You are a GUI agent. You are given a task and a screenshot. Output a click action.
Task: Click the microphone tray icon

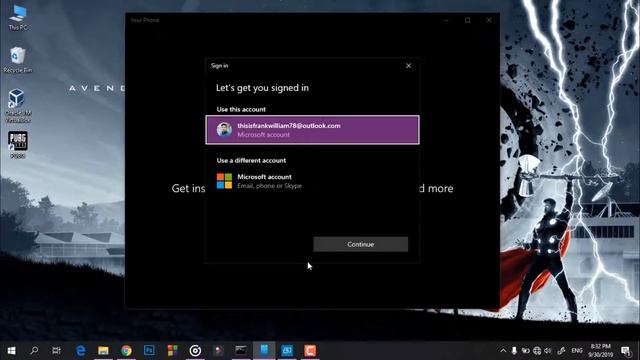(x=514, y=351)
